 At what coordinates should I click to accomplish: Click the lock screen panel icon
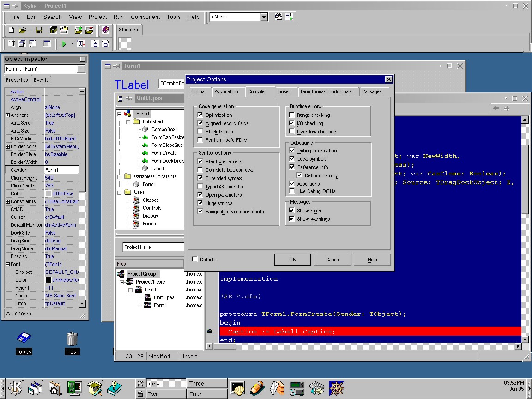140,393
